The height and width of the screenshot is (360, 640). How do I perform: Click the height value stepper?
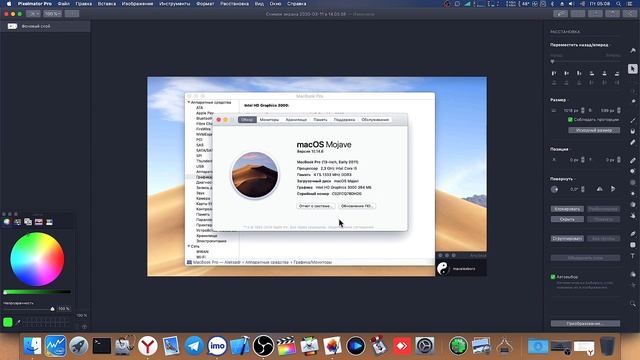click(619, 110)
